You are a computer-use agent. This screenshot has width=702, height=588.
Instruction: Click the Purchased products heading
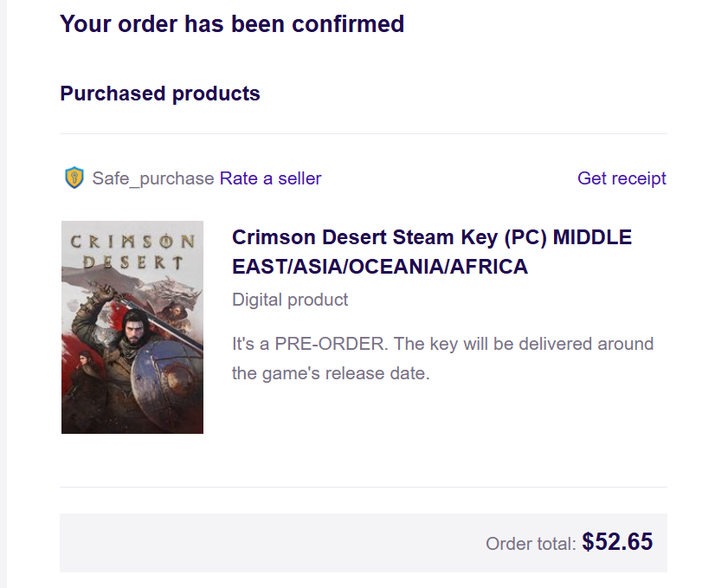tap(160, 94)
